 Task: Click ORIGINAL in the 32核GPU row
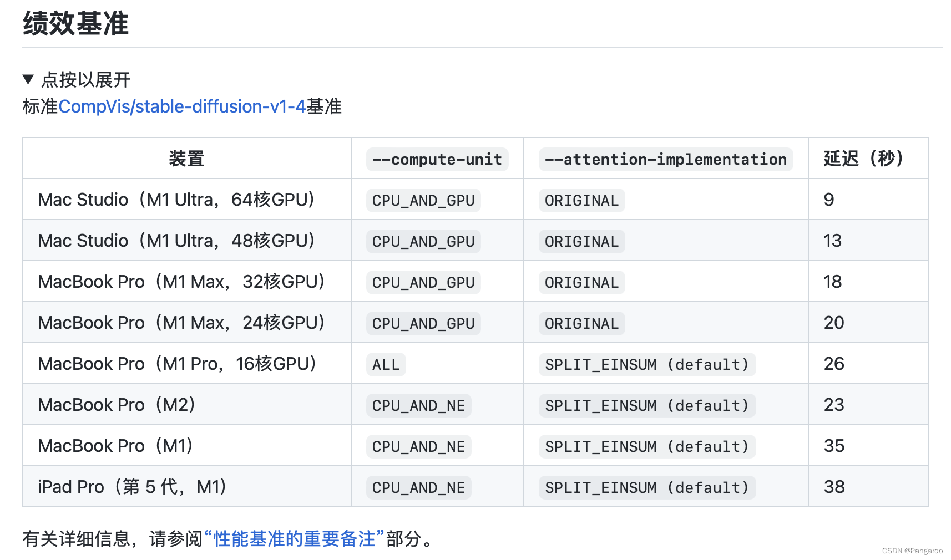click(x=582, y=282)
